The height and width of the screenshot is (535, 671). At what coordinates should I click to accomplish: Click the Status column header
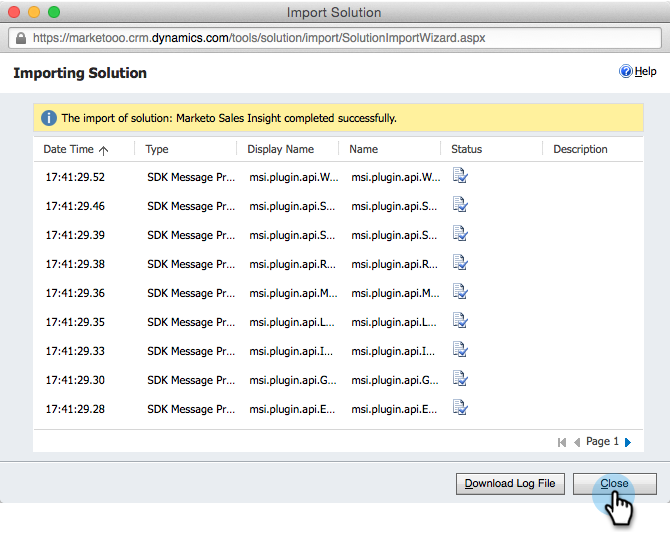pos(466,149)
